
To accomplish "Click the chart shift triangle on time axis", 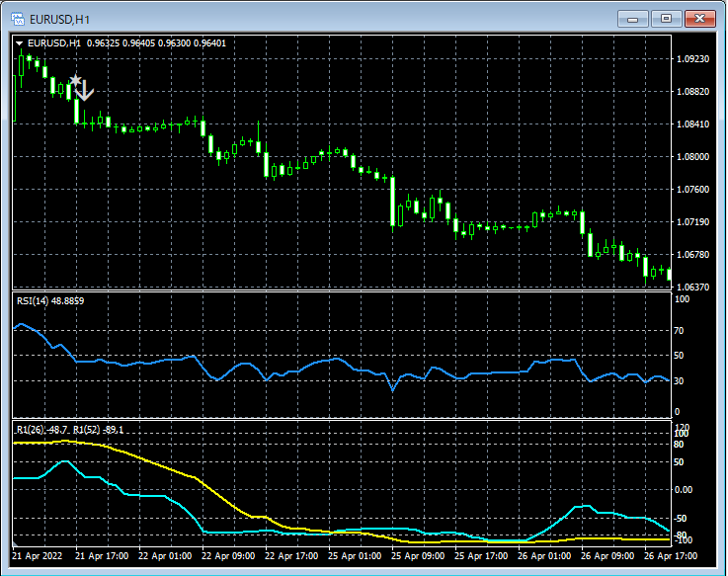I will [x=15, y=543].
